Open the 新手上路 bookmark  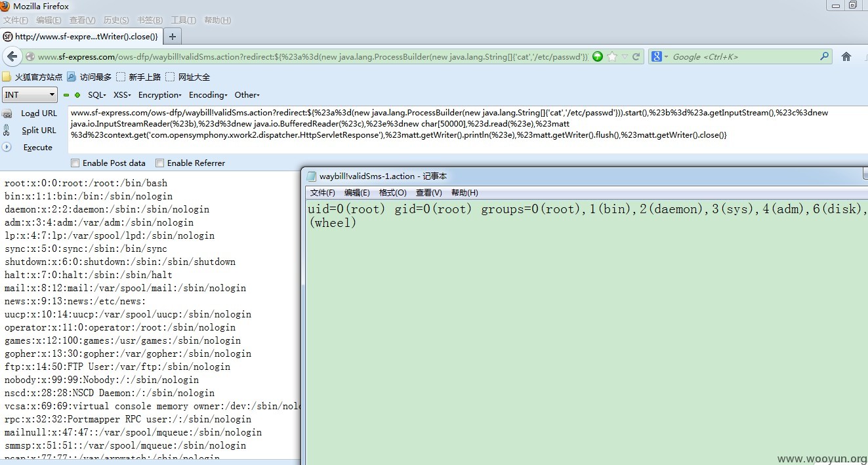(138, 77)
